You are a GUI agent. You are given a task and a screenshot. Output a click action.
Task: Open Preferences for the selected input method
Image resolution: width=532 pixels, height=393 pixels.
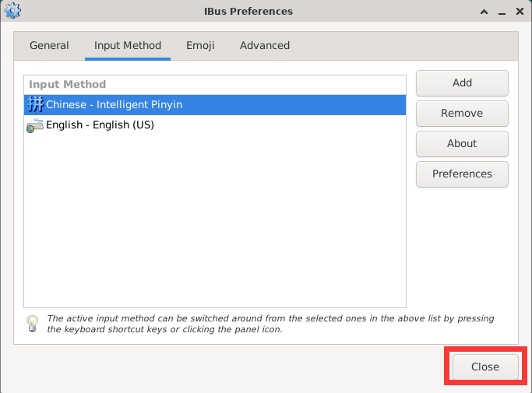tap(462, 174)
